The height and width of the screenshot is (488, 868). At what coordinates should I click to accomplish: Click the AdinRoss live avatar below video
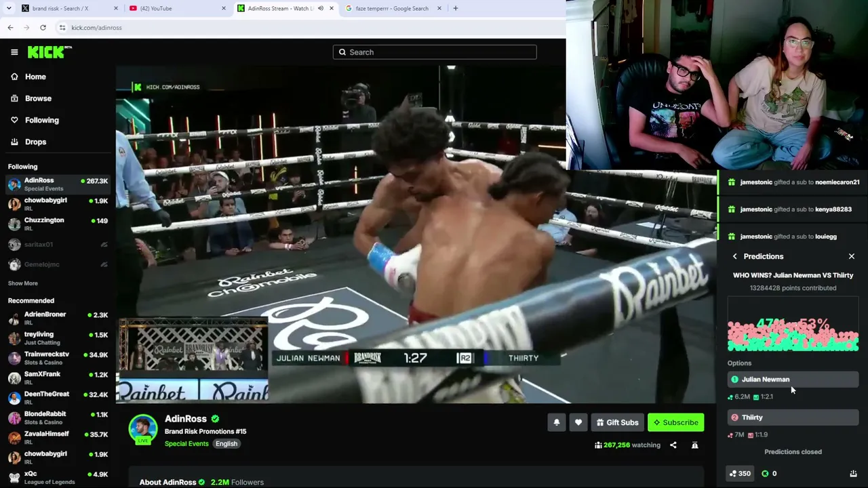(x=143, y=430)
